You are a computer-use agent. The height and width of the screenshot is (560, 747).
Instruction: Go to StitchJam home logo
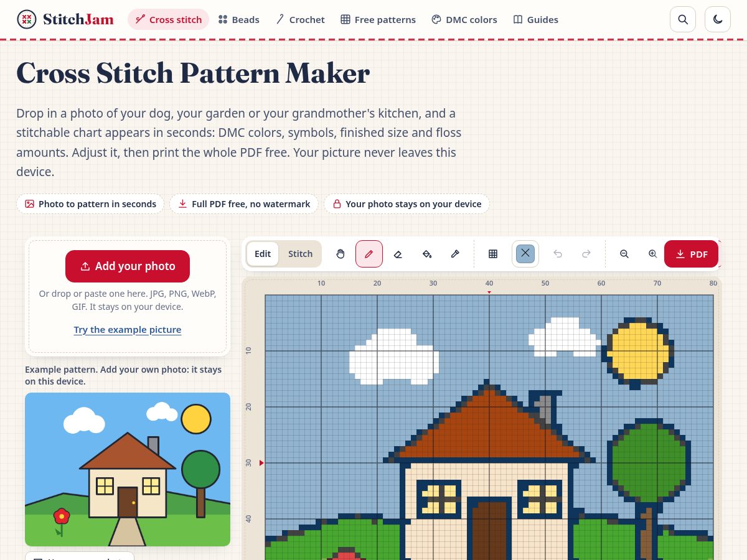(65, 19)
